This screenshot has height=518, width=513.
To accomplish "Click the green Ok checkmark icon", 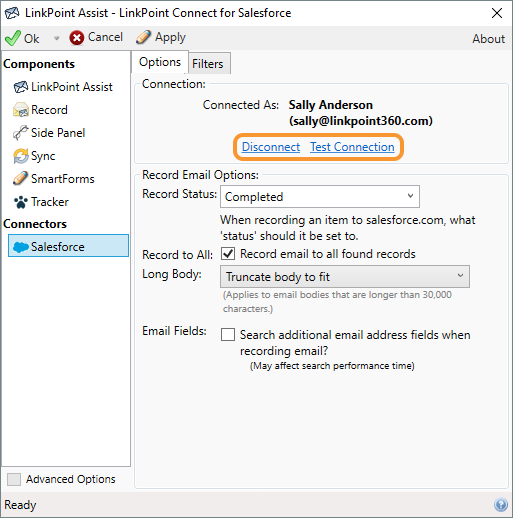I will [13, 38].
